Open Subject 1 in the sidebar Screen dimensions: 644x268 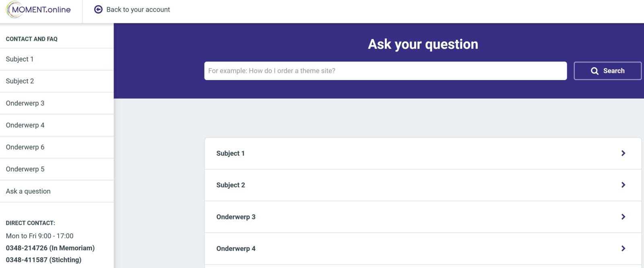click(20, 59)
